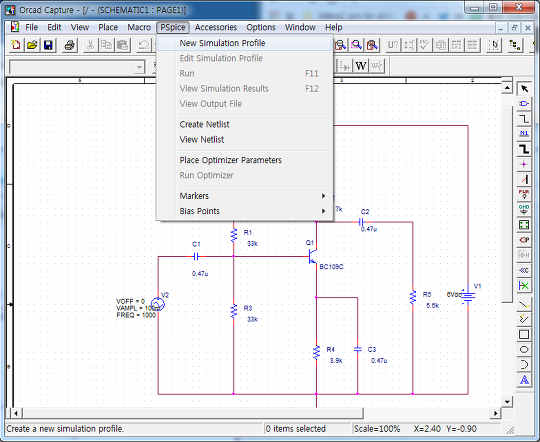Click the zoom to all magnifier icon
540x442 pixels.
tap(372, 45)
